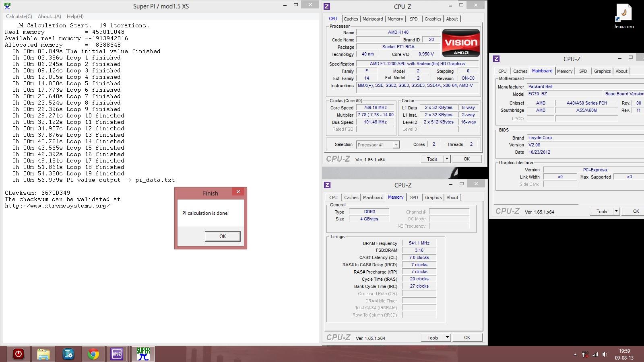Launch Google Chrome from the taskbar

(93, 354)
